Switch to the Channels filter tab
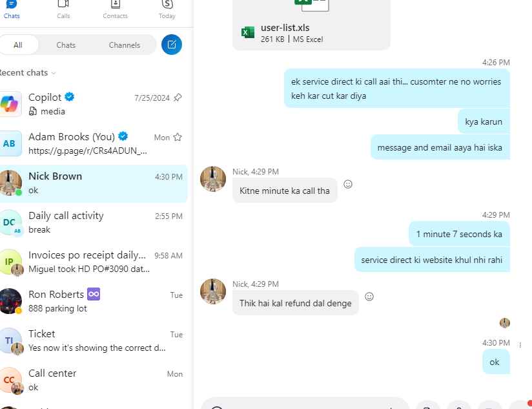The image size is (532, 409). 125,45
